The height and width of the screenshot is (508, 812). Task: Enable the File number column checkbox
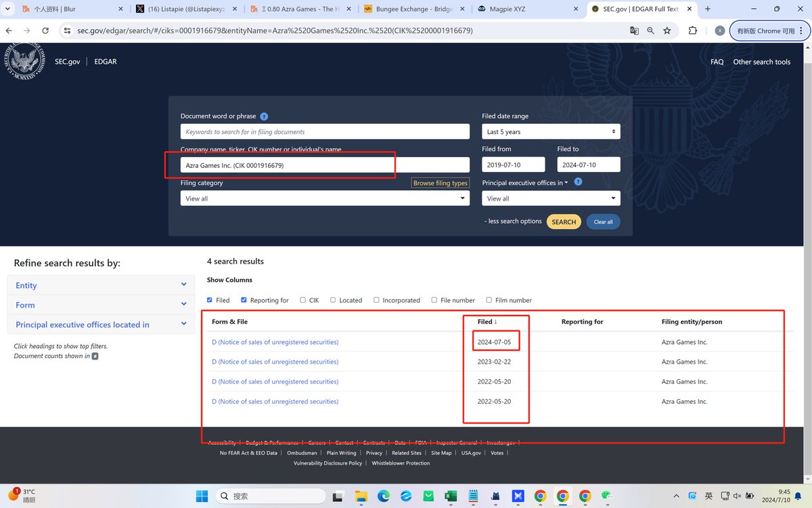click(434, 300)
